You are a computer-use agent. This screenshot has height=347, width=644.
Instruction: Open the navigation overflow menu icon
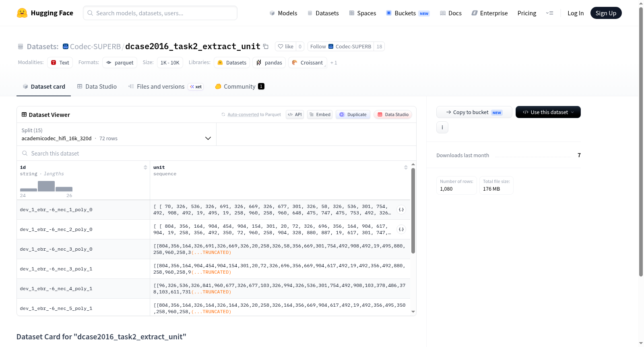pos(549,13)
